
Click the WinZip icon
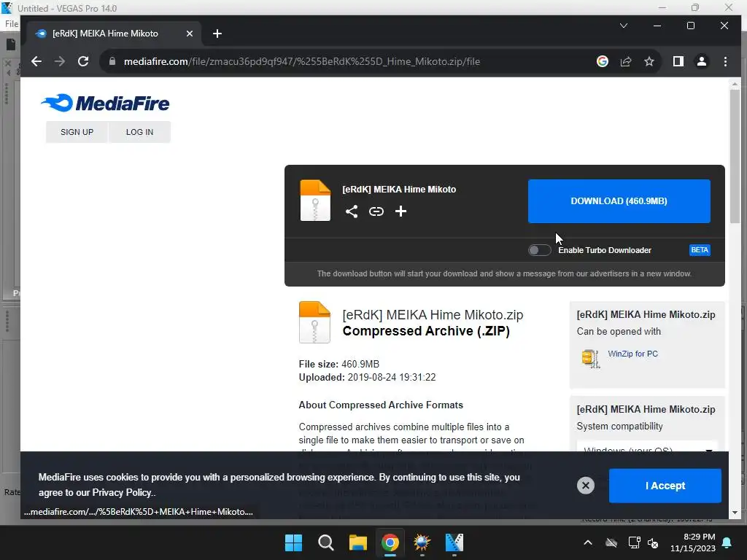coord(591,358)
